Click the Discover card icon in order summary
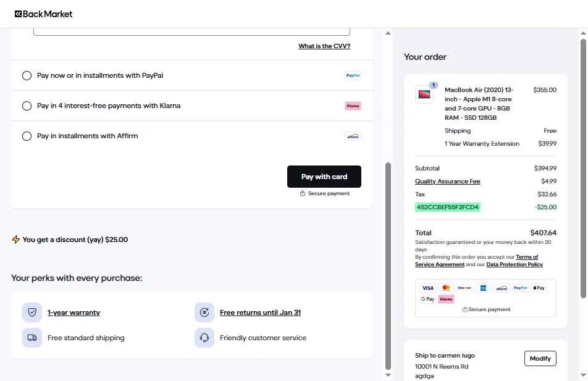588x381 pixels. pos(464,288)
